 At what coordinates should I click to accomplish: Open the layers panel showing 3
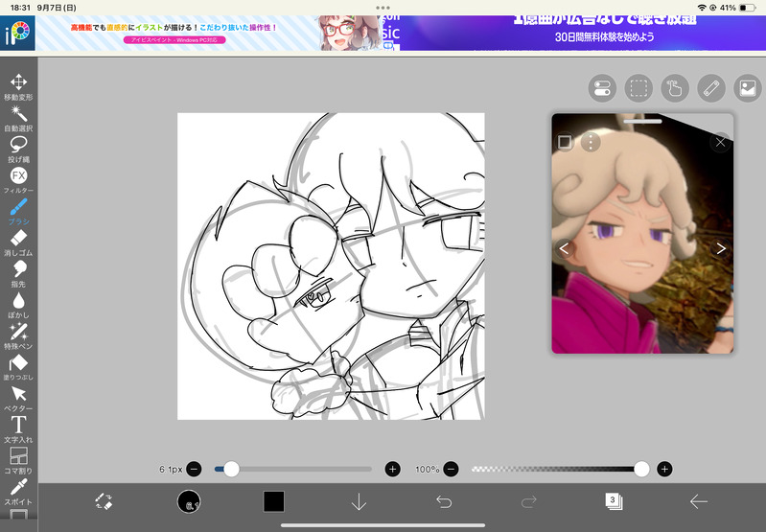(x=614, y=501)
